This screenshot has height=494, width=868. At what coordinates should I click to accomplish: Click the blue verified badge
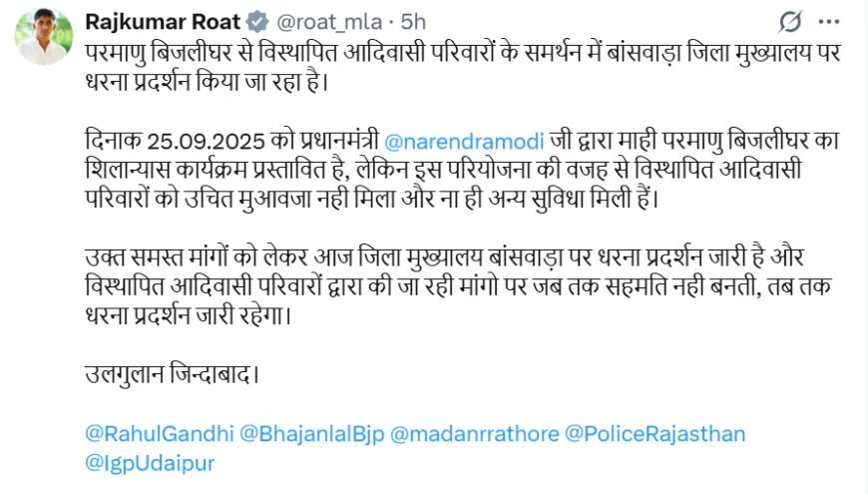click(x=255, y=21)
